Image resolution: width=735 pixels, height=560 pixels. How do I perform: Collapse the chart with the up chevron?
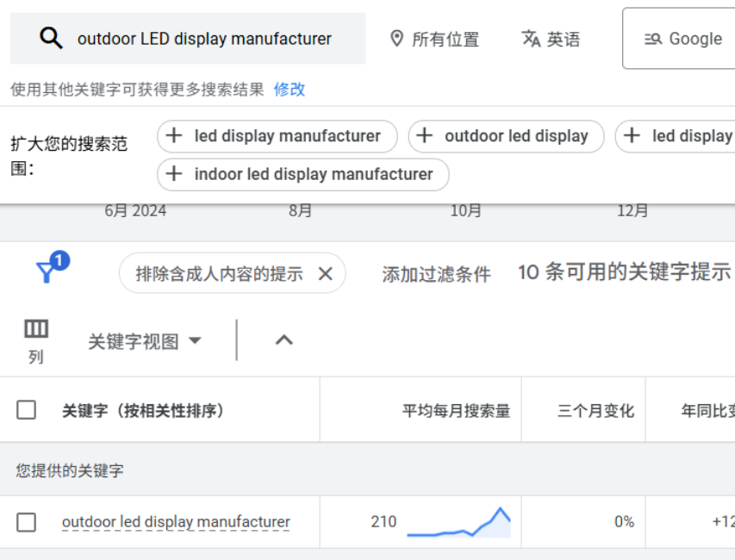(283, 339)
